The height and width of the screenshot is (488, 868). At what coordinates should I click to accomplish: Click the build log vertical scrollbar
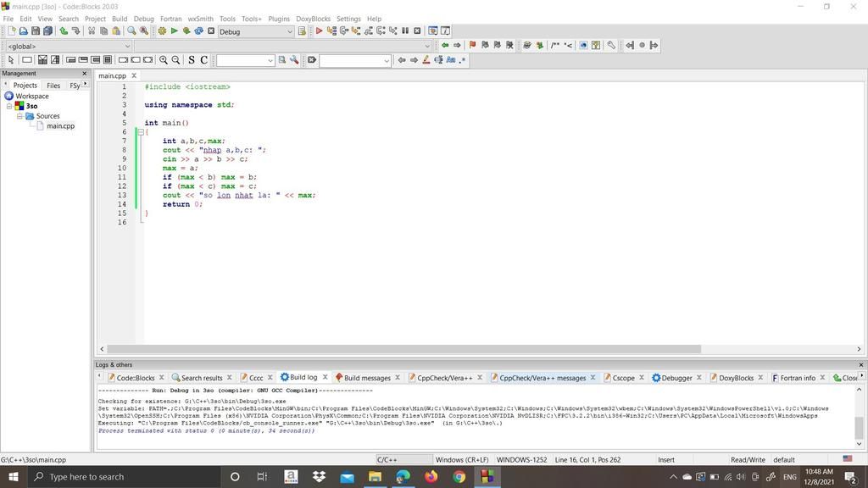coord(859,427)
